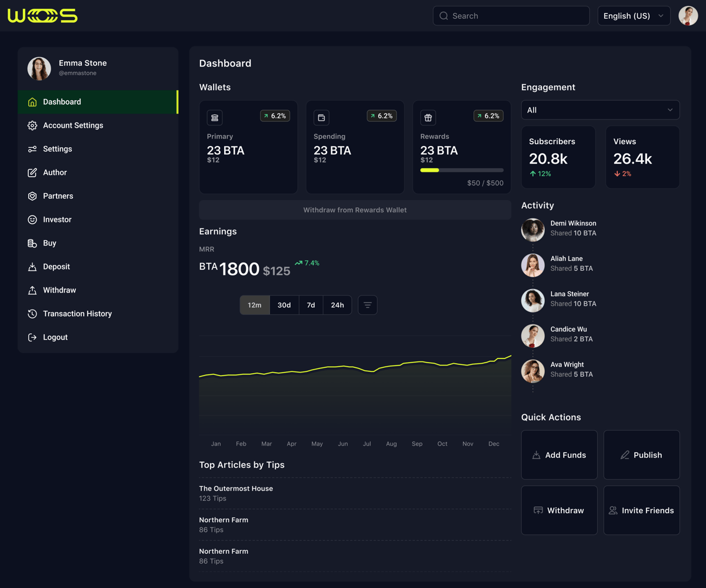Click the Dashboard home icon

pos(32,102)
